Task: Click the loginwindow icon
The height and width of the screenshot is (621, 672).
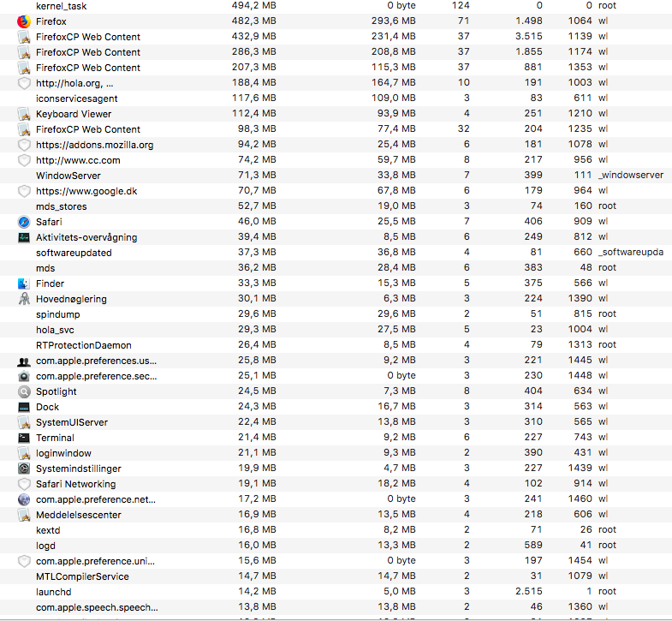Action: [x=24, y=453]
